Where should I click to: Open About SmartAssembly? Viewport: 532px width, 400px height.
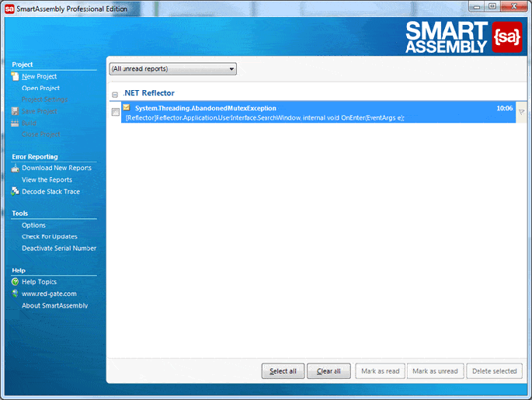click(54, 305)
